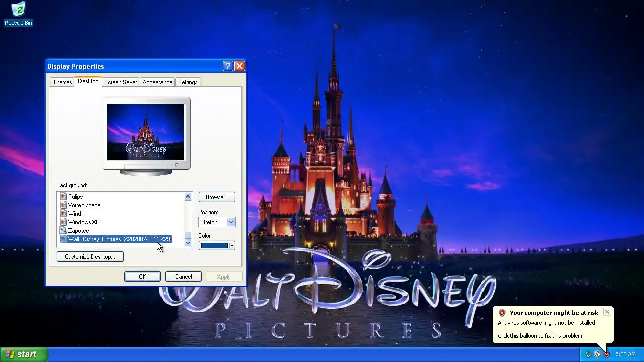
Task: Click the Start button
Action: coord(24,354)
